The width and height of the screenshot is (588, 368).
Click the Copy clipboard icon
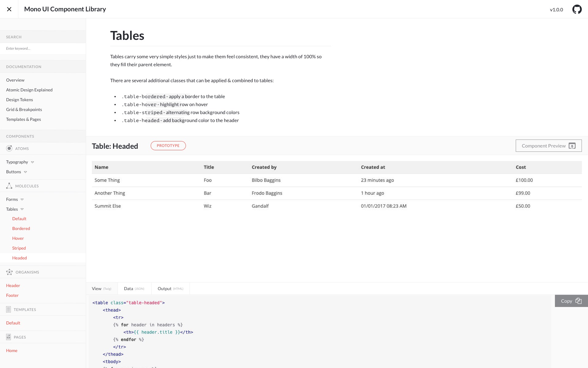(578, 301)
